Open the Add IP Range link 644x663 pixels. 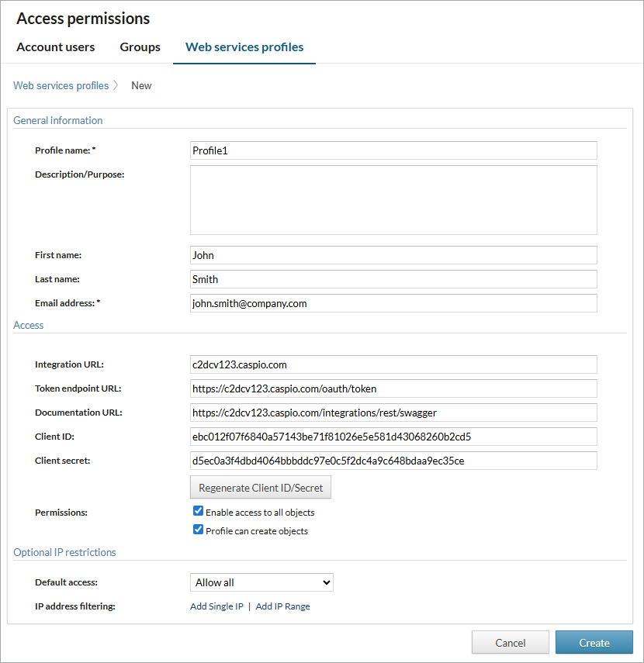click(x=282, y=606)
